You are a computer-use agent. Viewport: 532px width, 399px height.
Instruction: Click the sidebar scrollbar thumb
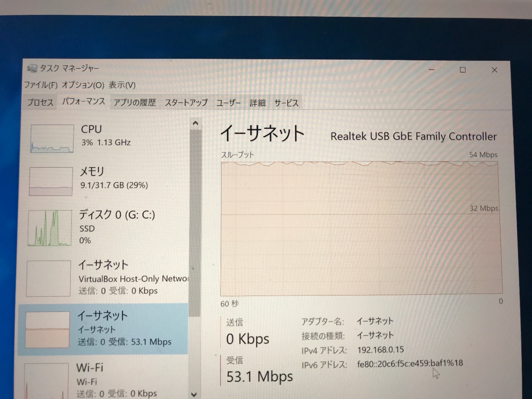(x=195, y=222)
